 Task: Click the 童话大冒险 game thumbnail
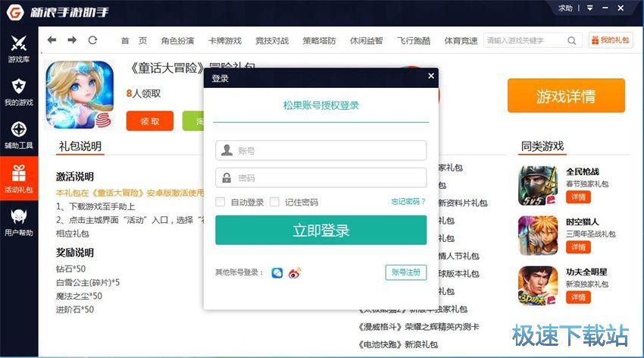pyautogui.click(x=80, y=95)
